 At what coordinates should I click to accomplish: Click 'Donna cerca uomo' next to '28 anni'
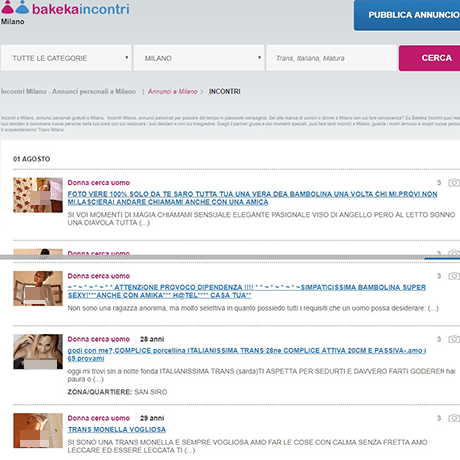coord(99,339)
